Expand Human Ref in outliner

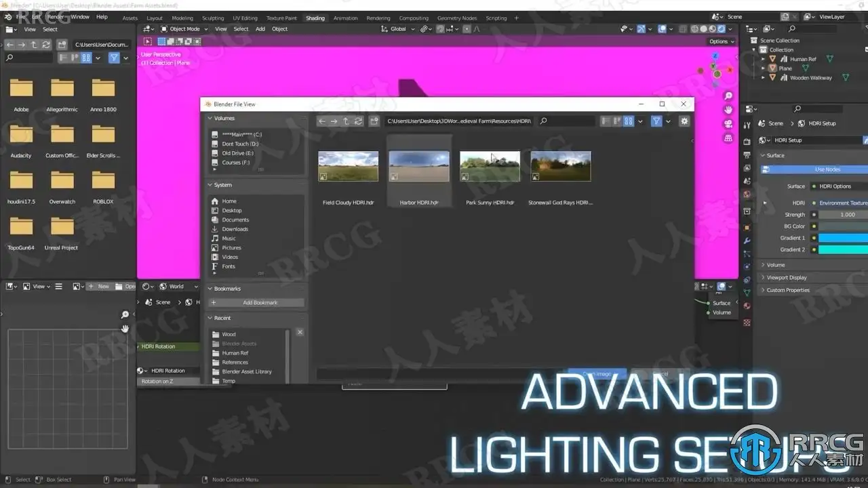pos(763,59)
